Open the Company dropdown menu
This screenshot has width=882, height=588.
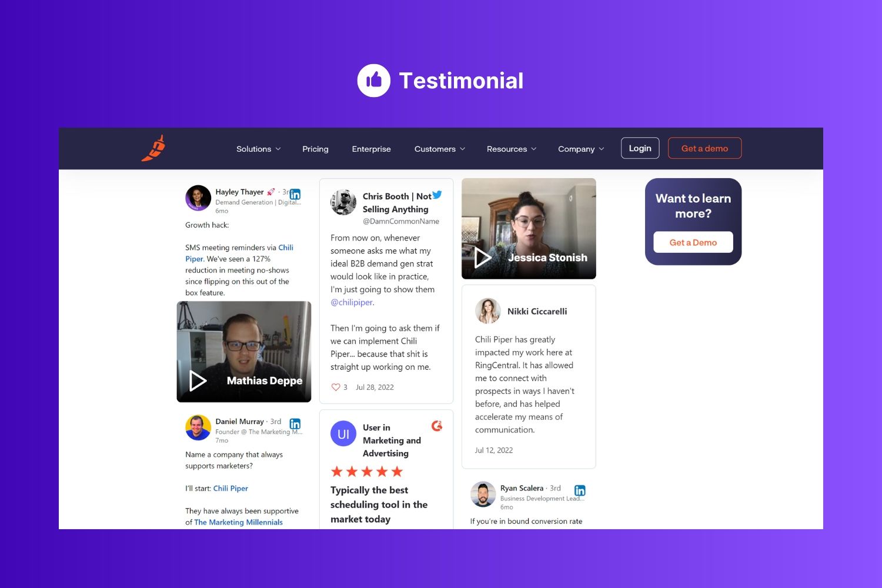(580, 149)
